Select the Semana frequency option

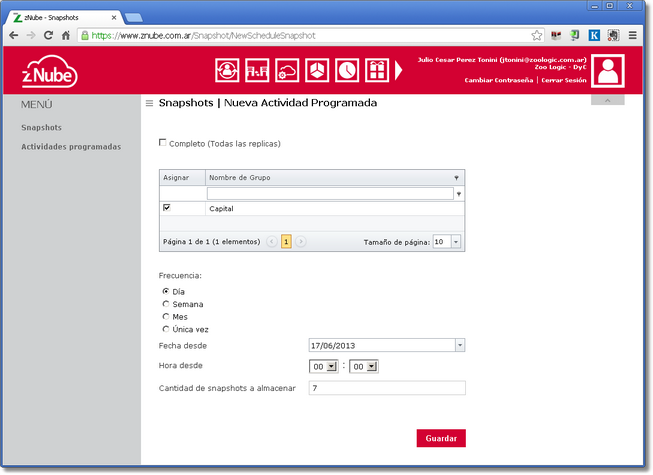click(166, 304)
